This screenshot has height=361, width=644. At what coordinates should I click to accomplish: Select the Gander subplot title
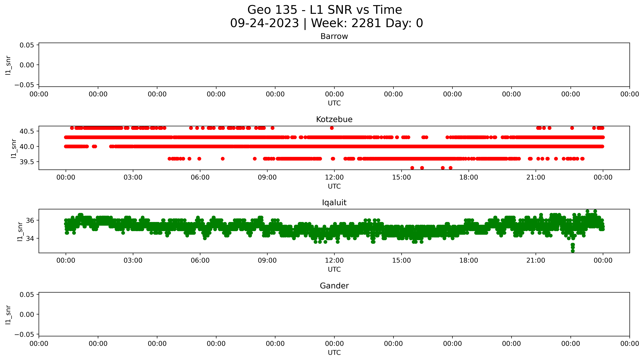tap(334, 286)
